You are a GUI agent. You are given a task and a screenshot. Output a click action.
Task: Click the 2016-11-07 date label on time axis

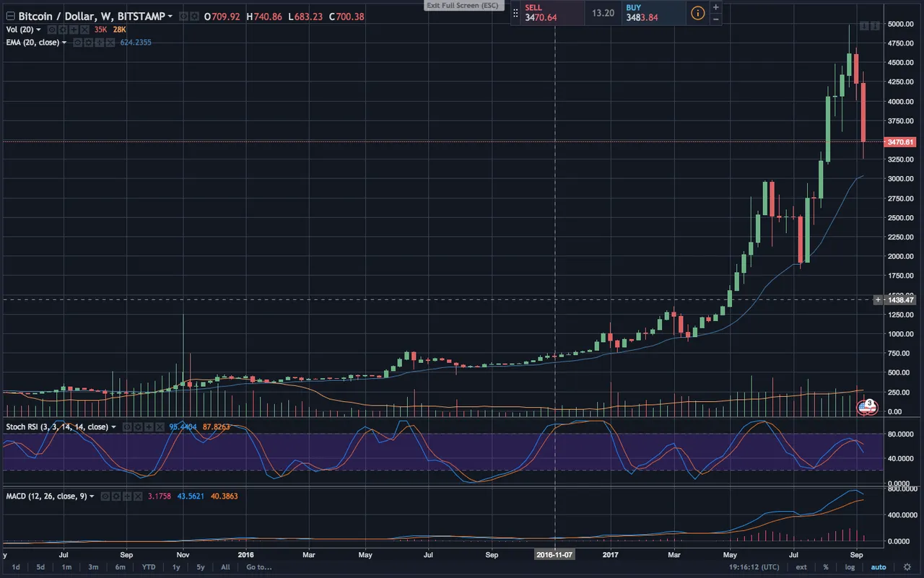point(554,556)
